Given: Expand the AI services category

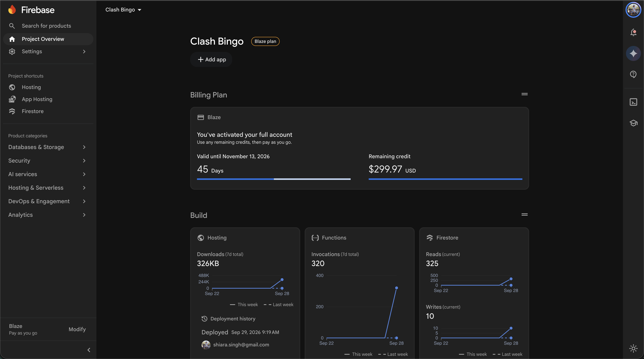Looking at the screenshot, I should click(x=47, y=174).
